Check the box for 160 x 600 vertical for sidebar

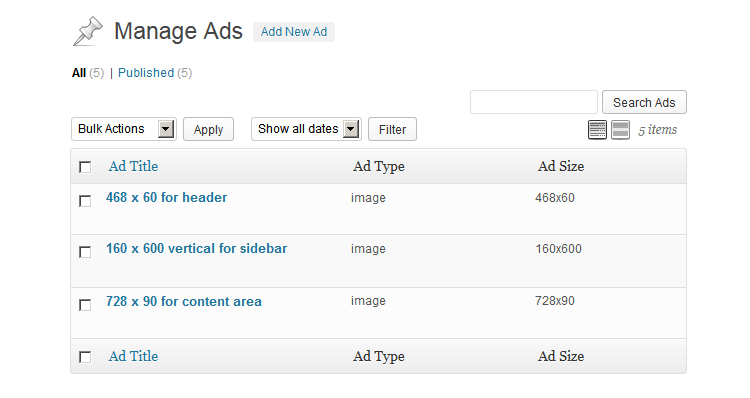[85, 252]
